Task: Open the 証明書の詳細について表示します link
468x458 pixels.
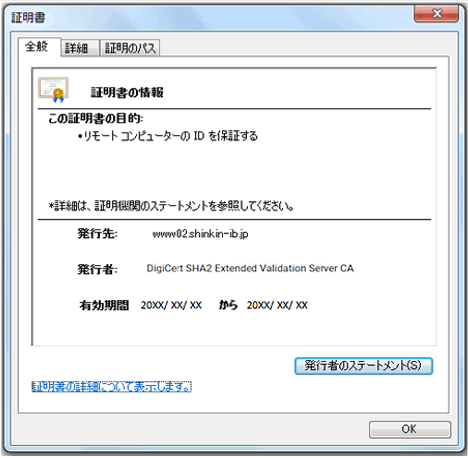Action: [111, 387]
